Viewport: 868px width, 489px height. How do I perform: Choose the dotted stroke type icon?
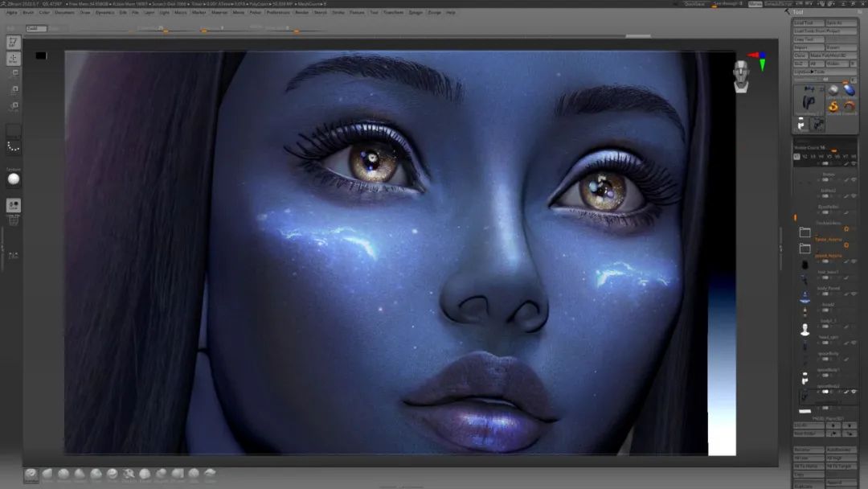tap(14, 146)
